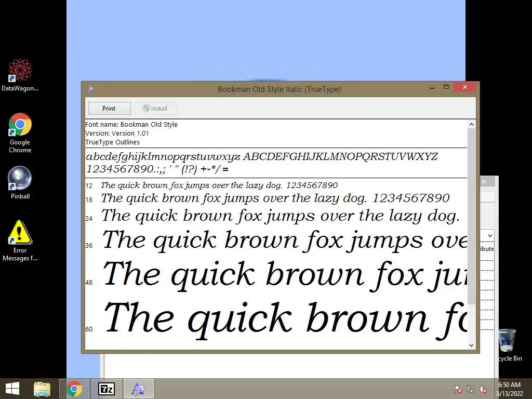Open Google Chrome desktop shortcut
The image size is (532, 399).
point(20,132)
